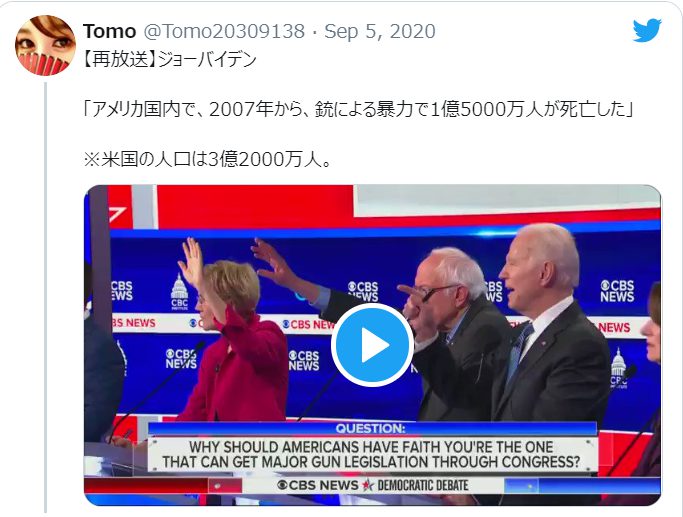
Task: Click the Capitol dome CBC logo on the left
Action: click(179, 292)
